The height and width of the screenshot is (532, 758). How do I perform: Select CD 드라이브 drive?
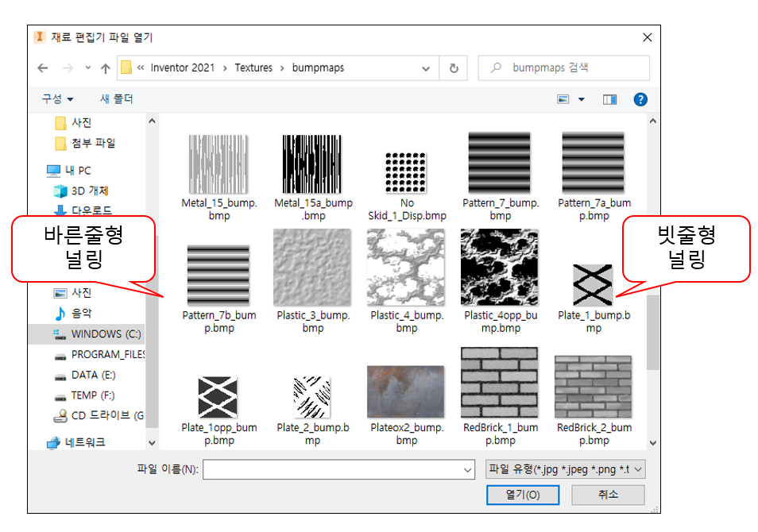[99, 415]
